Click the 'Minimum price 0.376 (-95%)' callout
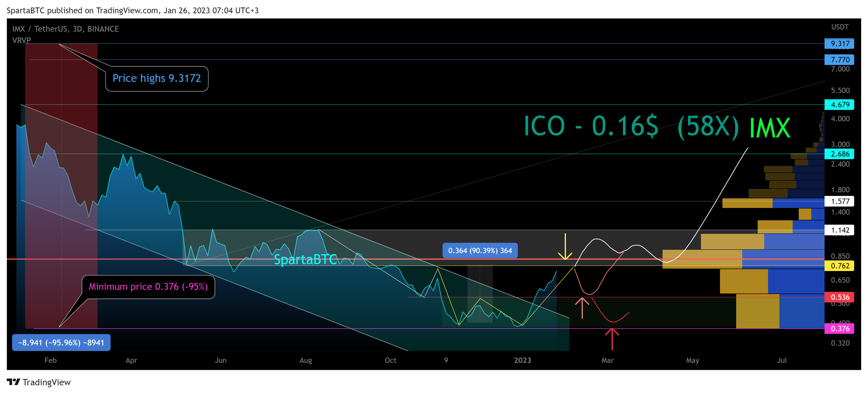This screenshot has height=394, width=868. [148, 287]
